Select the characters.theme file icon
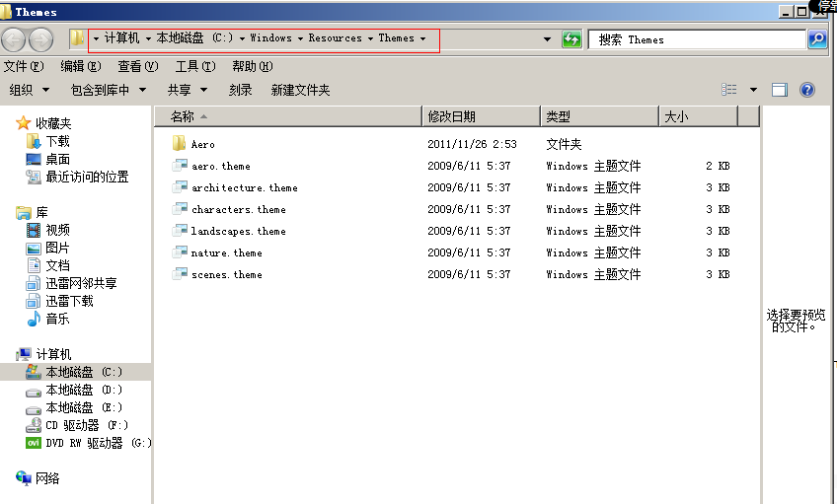The height and width of the screenshot is (504, 837). pos(180,209)
